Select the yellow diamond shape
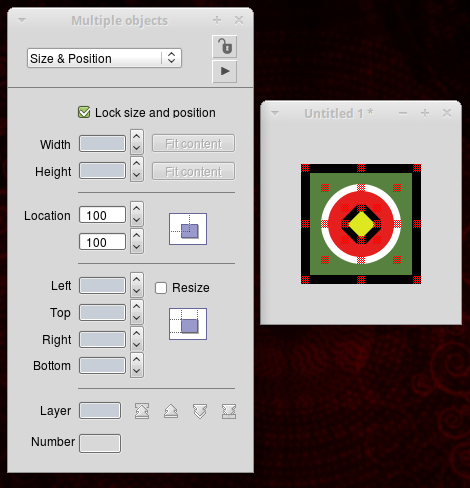 (x=361, y=224)
